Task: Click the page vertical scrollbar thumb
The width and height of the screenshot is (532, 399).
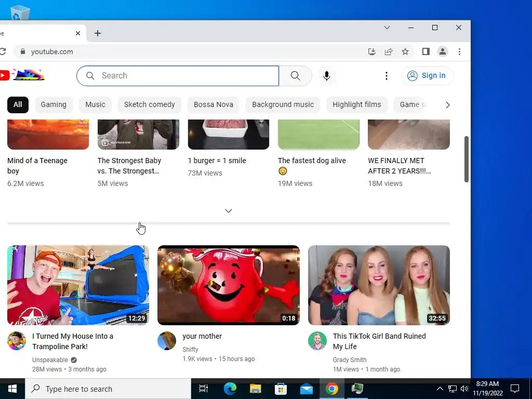Action: [x=466, y=159]
